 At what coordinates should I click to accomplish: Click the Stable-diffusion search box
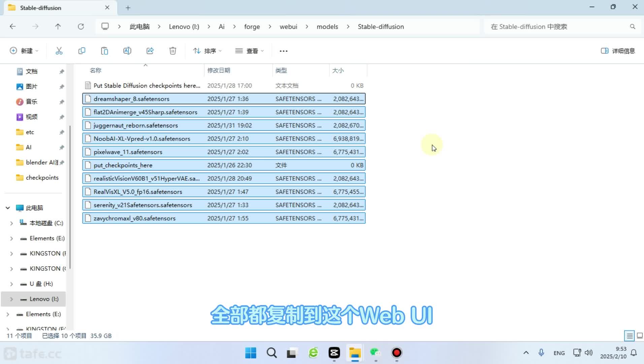coord(556,27)
